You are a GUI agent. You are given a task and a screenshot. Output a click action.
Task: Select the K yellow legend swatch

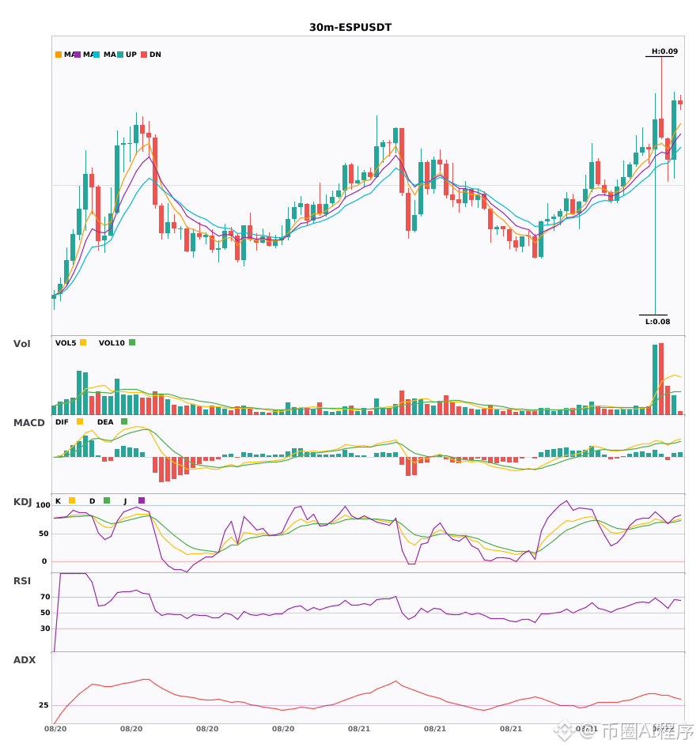72,500
